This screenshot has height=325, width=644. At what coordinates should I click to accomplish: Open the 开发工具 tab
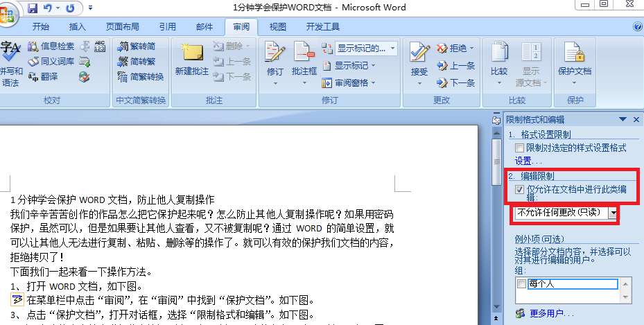coord(323,27)
